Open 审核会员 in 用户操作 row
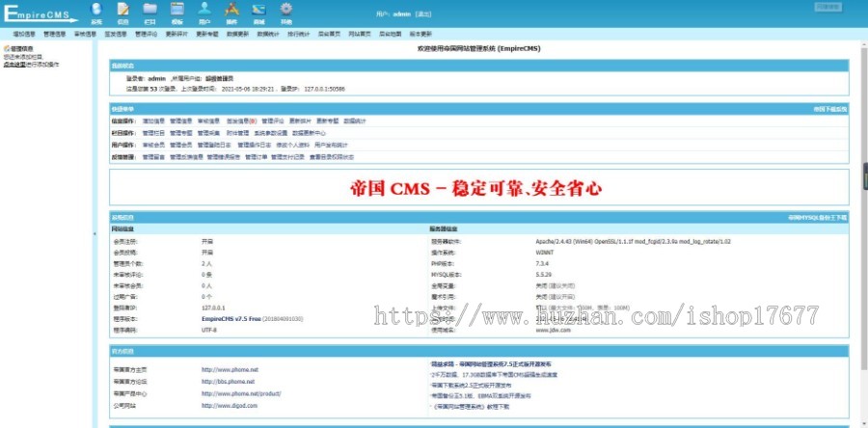Image resolution: width=868 pixels, height=428 pixels. (153, 145)
